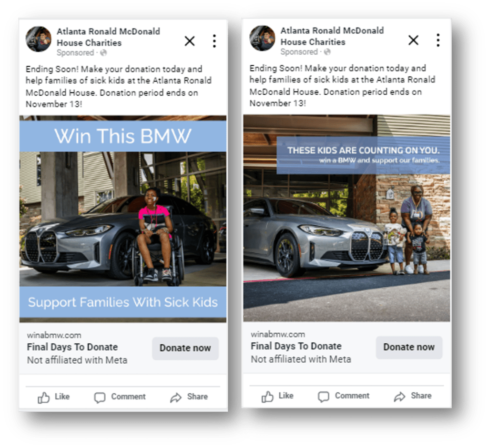
Task: Open three-dot menu on right ad
Action: pos(438,40)
